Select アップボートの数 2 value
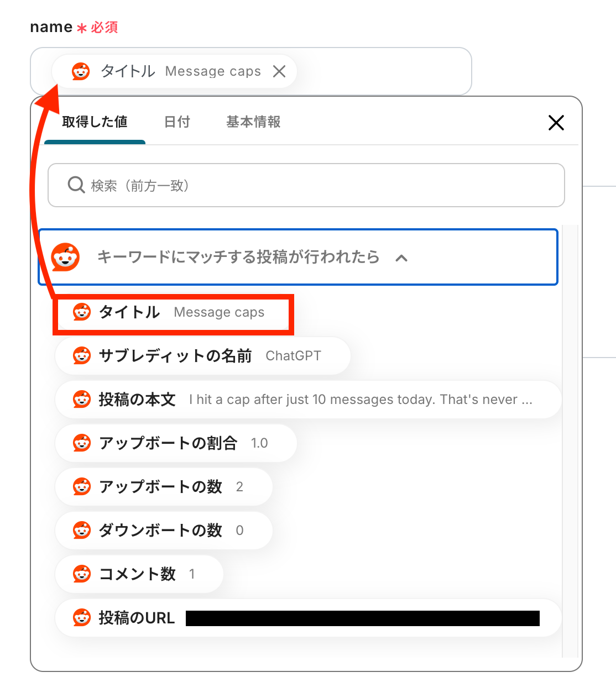Viewport: 616px width, 693px height. [164, 487]
